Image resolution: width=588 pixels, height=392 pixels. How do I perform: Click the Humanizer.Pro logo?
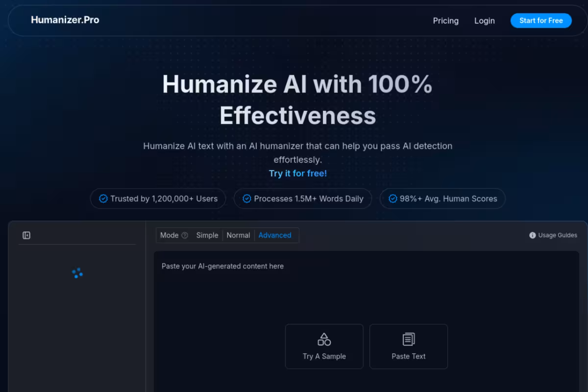point(65,20)
